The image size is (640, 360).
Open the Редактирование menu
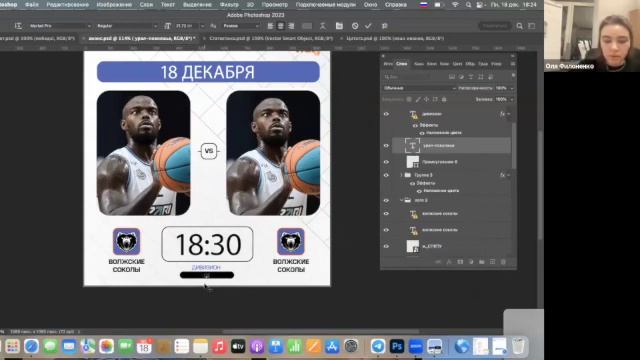(x=67, y=5)
